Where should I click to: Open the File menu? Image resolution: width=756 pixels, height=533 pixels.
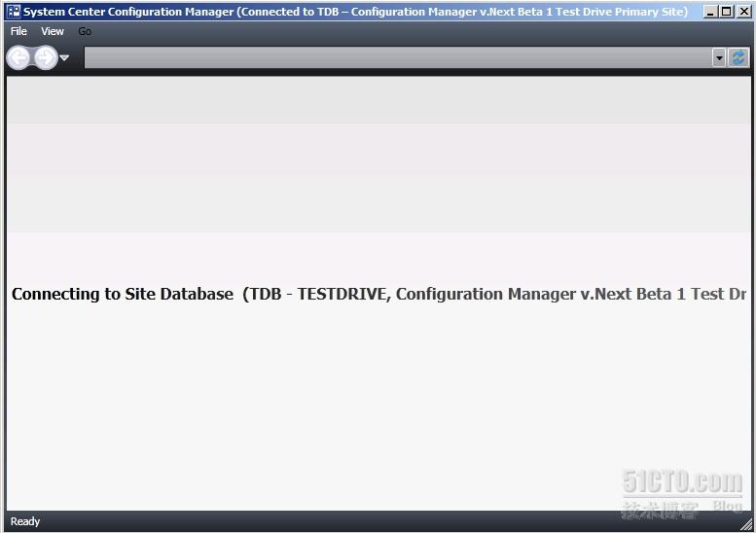(x=18, y=31)
